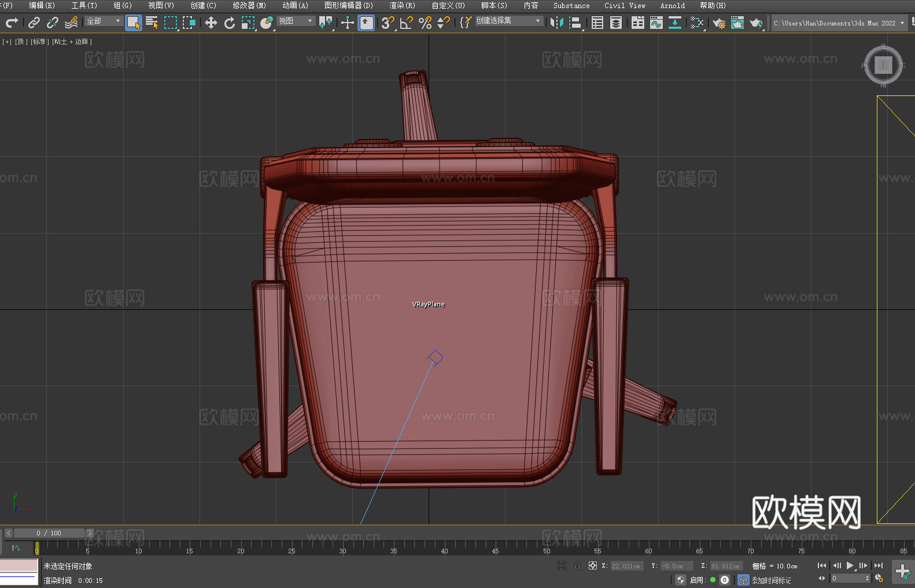
Task: Toggle Absolute/Offset transform mode icon
Action: tap(593, 565)
